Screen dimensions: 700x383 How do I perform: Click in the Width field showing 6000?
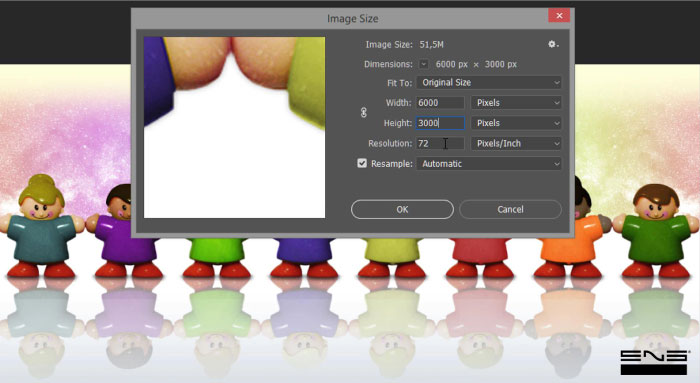440,103
